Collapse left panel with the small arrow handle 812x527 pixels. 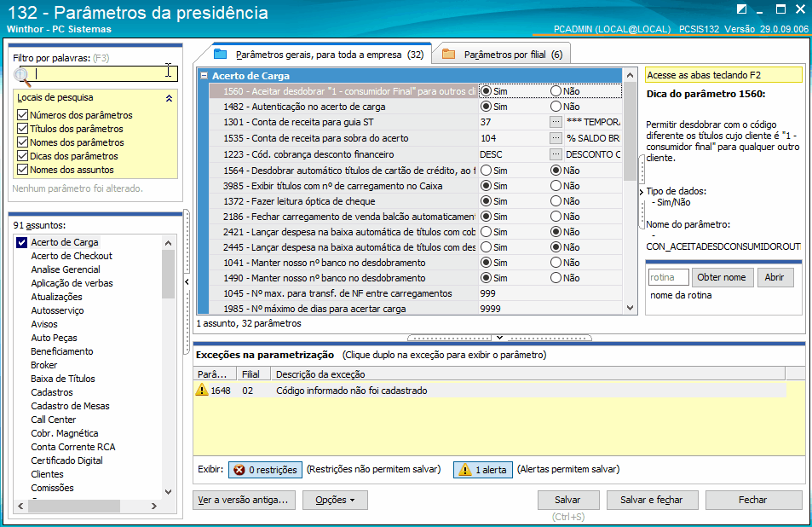tap(187, 282)
